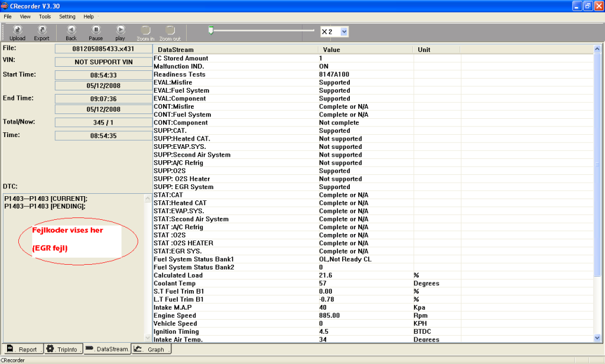605x364 pixels.
Task: Click the File name field
Action: pos(103,48)
